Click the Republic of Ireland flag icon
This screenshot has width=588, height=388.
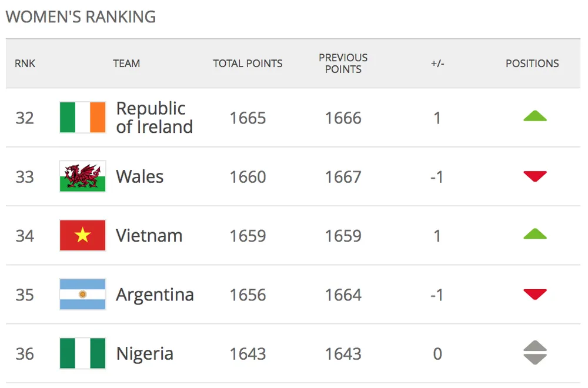[x=83, y=118]
